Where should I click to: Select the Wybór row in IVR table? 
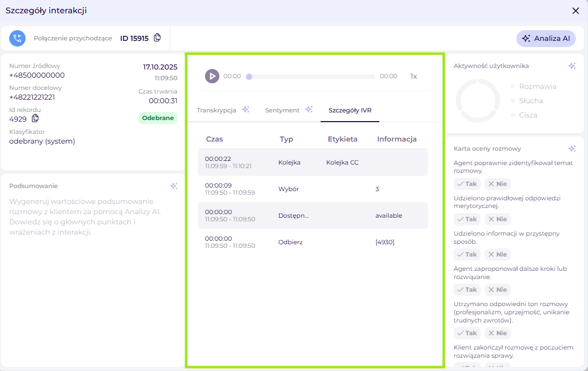tap(313, 189)
